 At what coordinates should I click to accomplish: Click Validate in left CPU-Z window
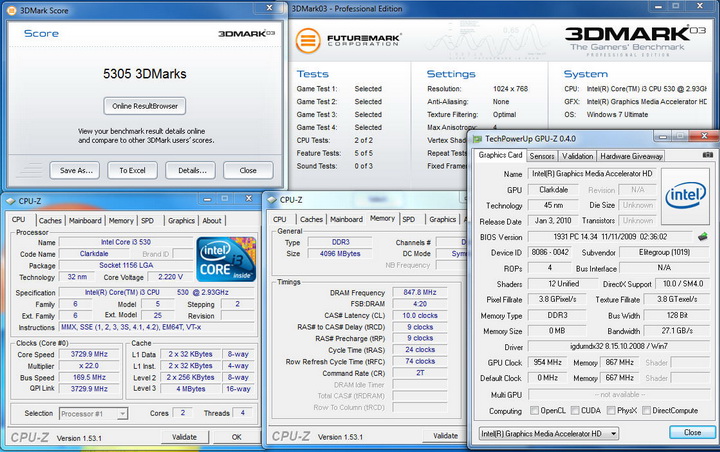coord(185,437)
